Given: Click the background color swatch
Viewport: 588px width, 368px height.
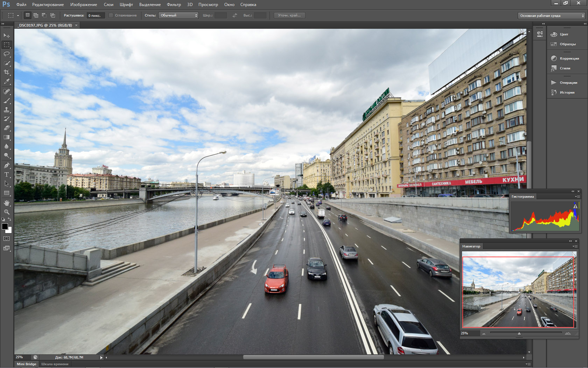Looking at the screenshot, I should [x=9, y=231].
